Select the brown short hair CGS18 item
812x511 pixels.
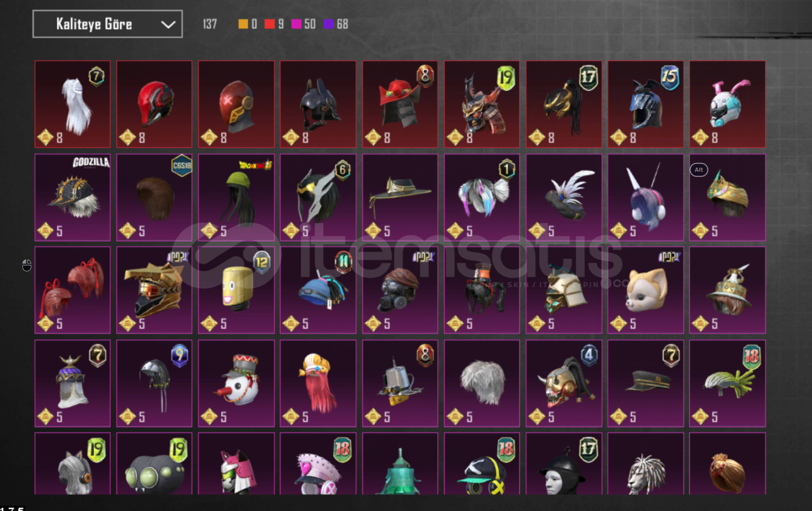[154, 197]
